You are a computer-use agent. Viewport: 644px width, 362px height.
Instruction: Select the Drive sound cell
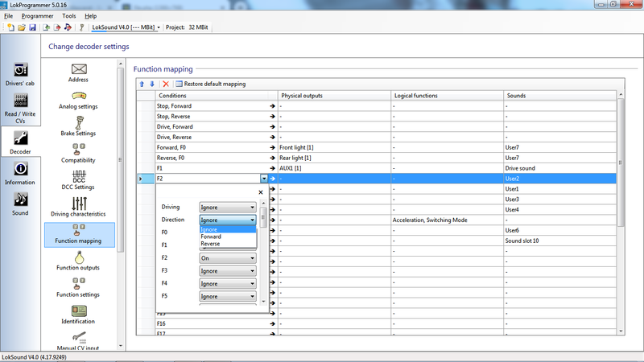[560, 168]
